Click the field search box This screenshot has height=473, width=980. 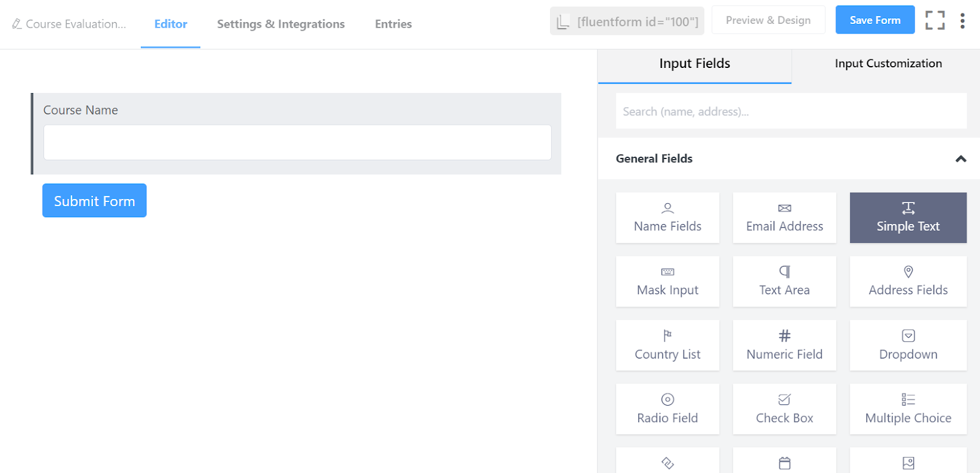791,111
